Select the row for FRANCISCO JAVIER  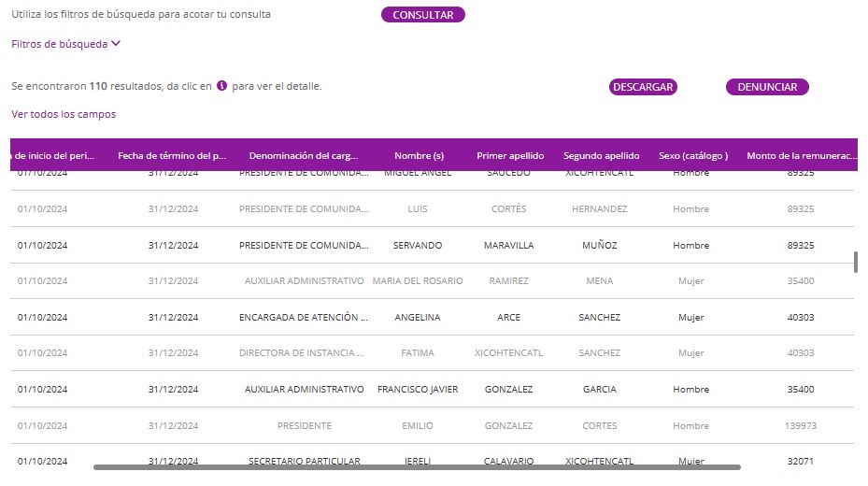click(x=418, y=390)
